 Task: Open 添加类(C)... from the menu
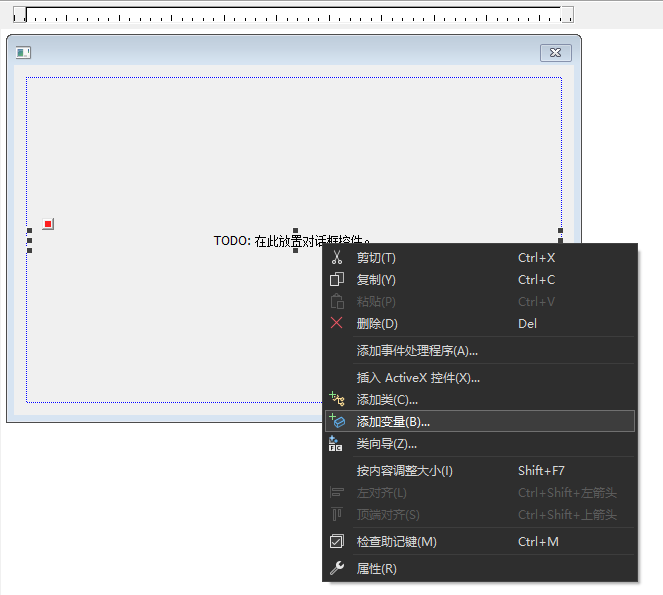480,399
